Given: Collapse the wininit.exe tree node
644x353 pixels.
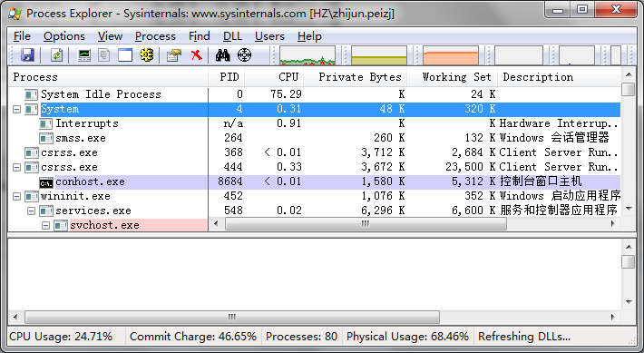Looking at the screenshot, I should tap(16, 196).
